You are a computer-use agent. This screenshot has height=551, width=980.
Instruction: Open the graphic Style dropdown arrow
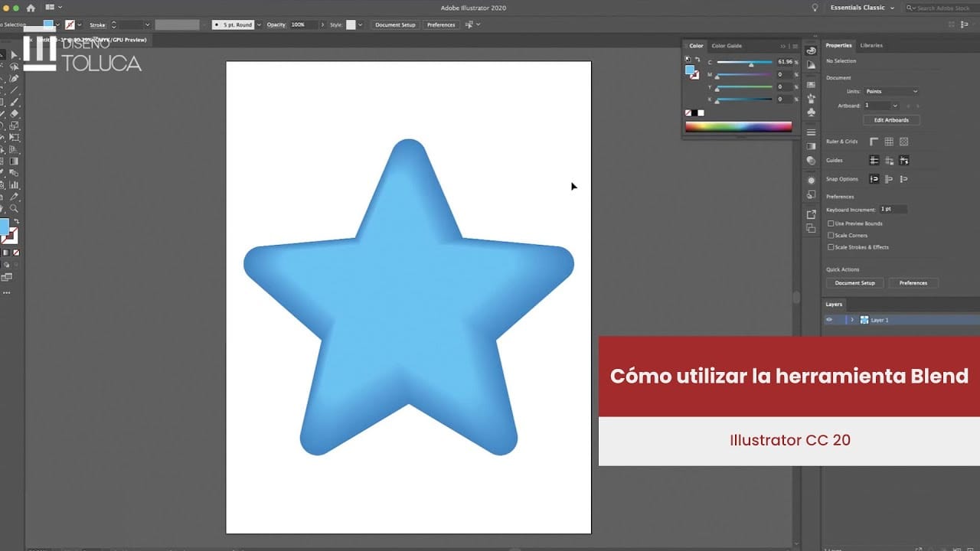360,24
